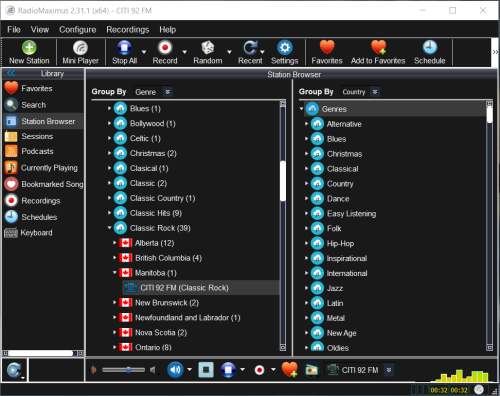Viewport: 500px width, 396px height.
Task: Expand the Jazz genre in right panel
Action: (x=306, y=288)
